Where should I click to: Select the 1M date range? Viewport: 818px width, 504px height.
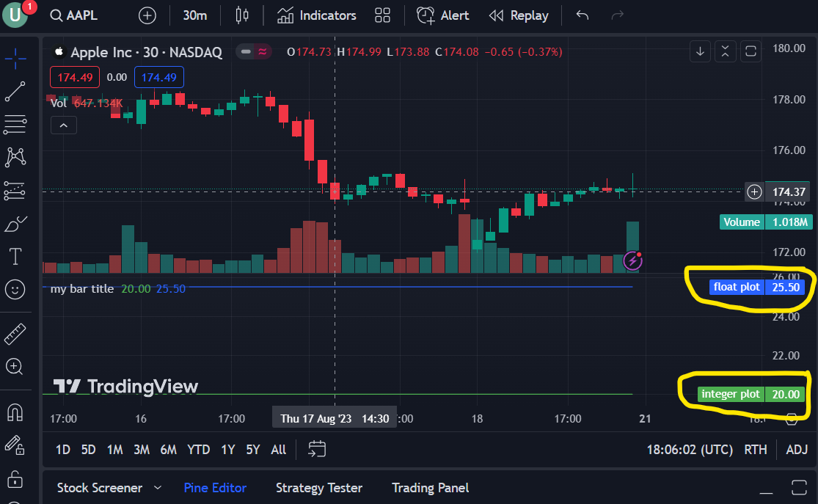pyautogui.click(x=114, y=450)
